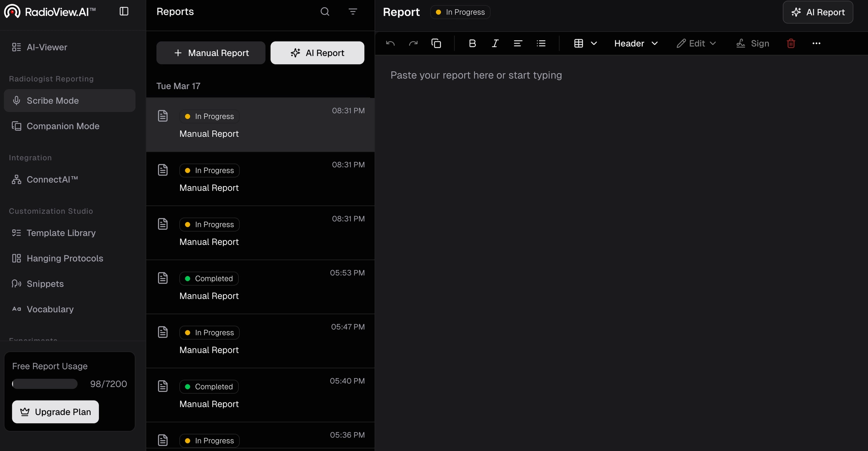Open the Edit mode dropdown

tap(696, 43)
